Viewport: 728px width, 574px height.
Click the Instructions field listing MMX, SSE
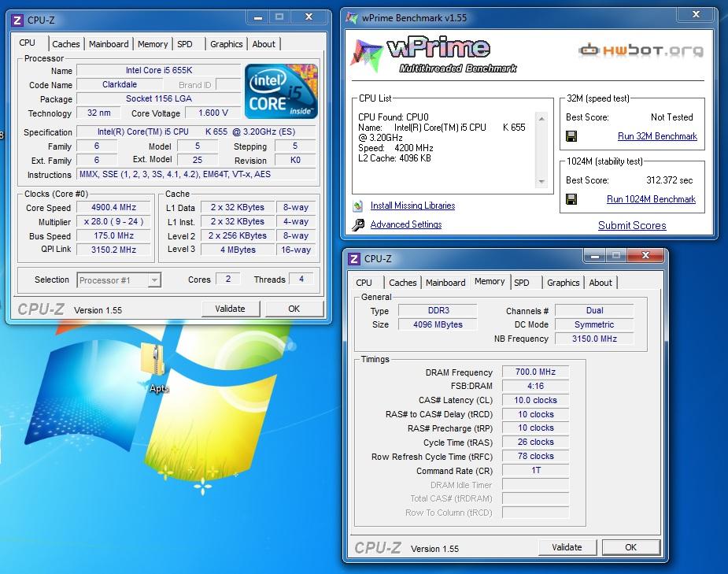tap(197, 175)
